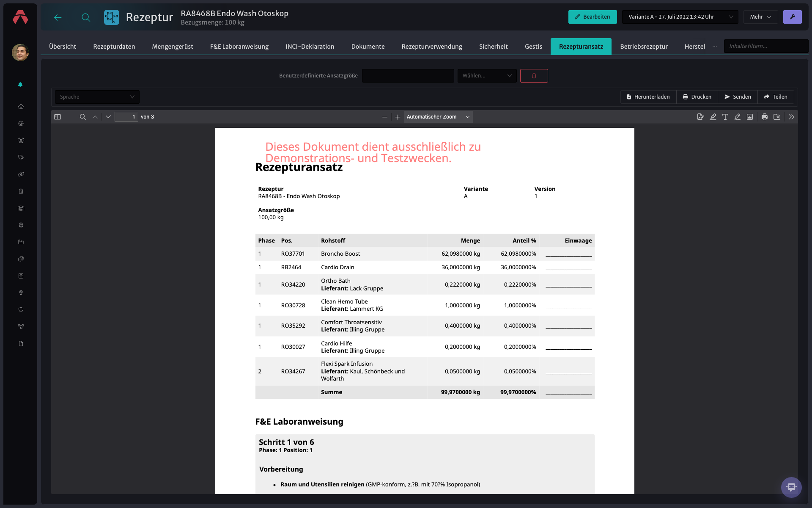Image resolution: width=812 pixels, height=508 pixels.
Task: Switch to the Betriebsrezeptur tab
Action: coord(644,47)
